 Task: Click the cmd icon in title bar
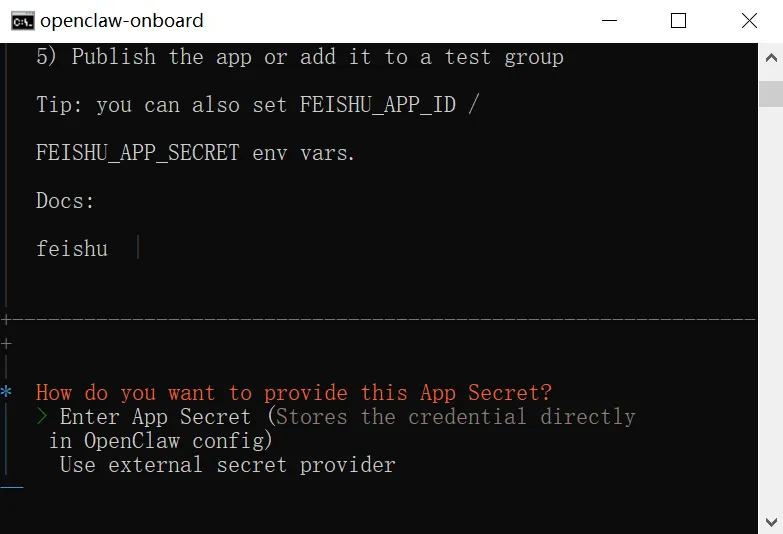[21, 20]
